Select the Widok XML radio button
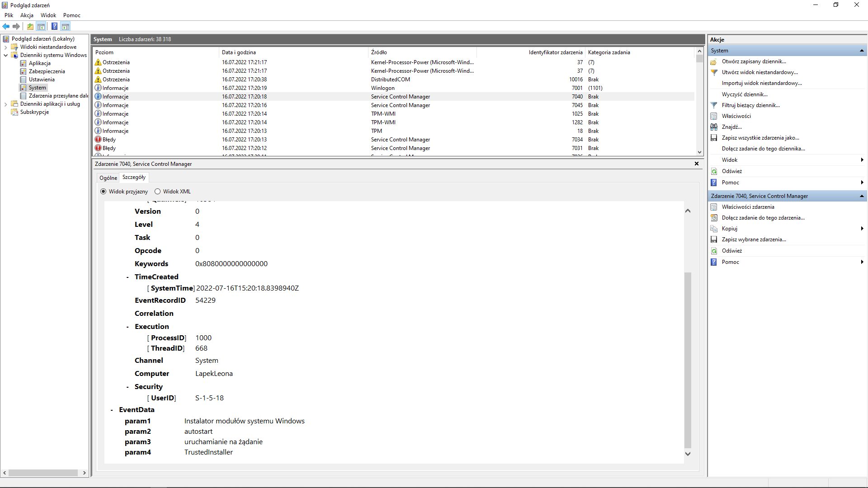The image size is (868, 488). point(158,192)
